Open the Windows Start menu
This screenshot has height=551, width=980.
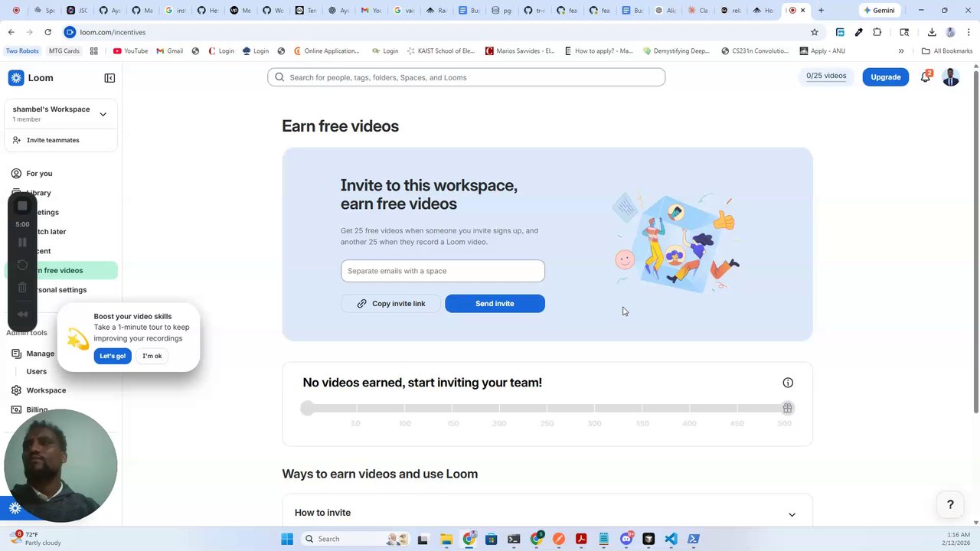click(287, 539)
